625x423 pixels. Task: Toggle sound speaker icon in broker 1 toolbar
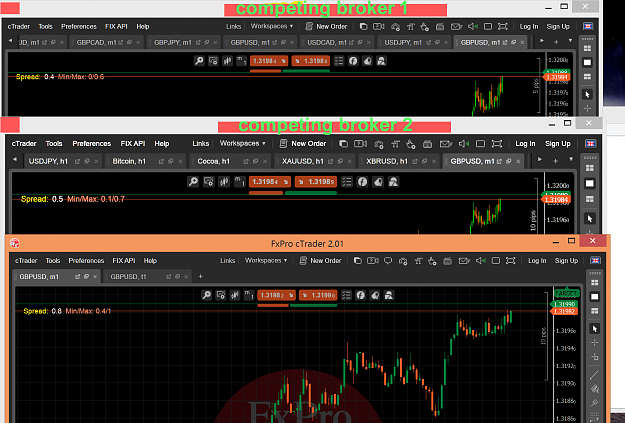click(473, 27)
